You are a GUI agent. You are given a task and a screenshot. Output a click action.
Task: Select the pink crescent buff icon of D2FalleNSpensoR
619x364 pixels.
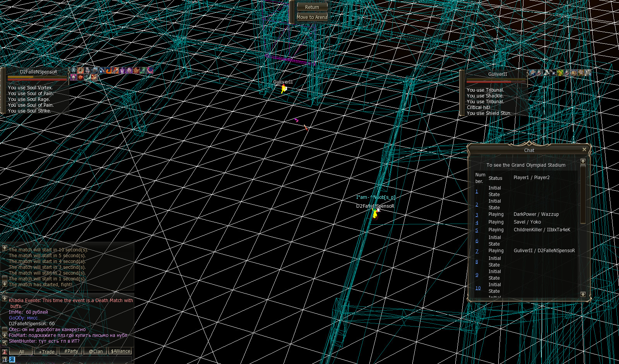150,70
